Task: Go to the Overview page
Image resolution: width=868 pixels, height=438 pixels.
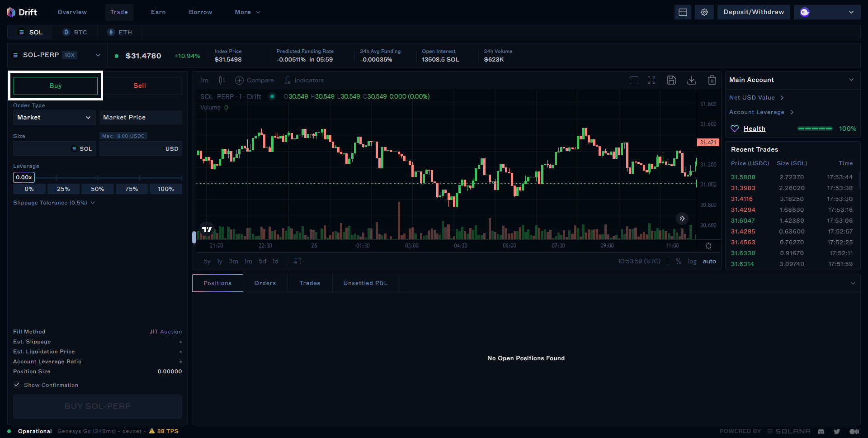Action: [72, 12]
